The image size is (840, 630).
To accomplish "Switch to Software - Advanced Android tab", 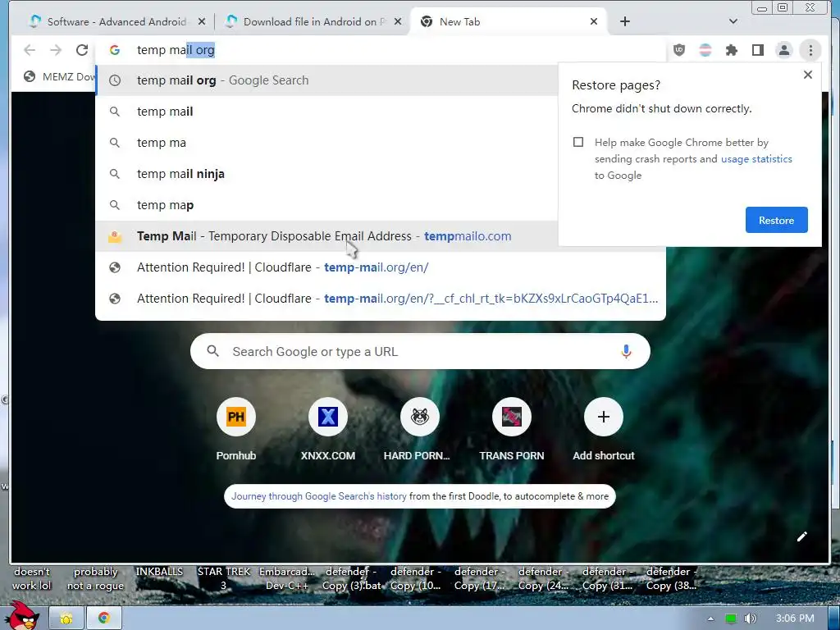I will coord(116,21).
